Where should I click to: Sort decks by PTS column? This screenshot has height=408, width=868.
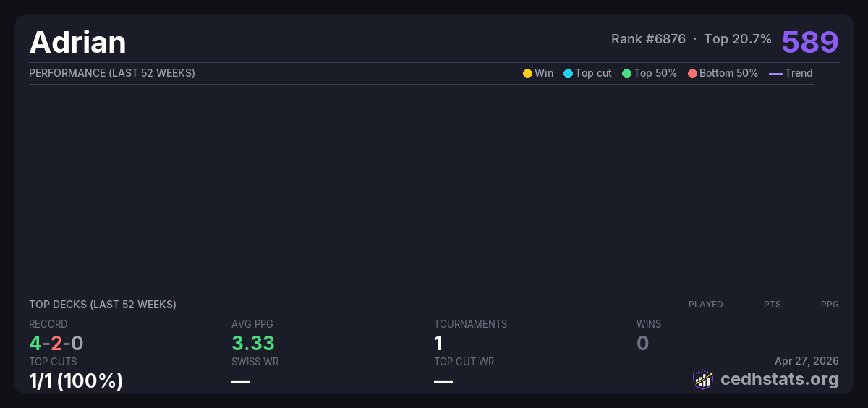(772, 305)
